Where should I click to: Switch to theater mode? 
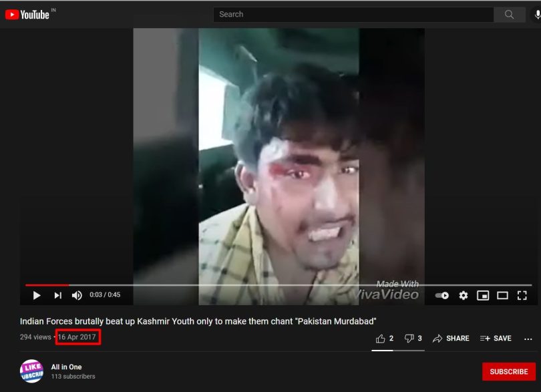502,295
